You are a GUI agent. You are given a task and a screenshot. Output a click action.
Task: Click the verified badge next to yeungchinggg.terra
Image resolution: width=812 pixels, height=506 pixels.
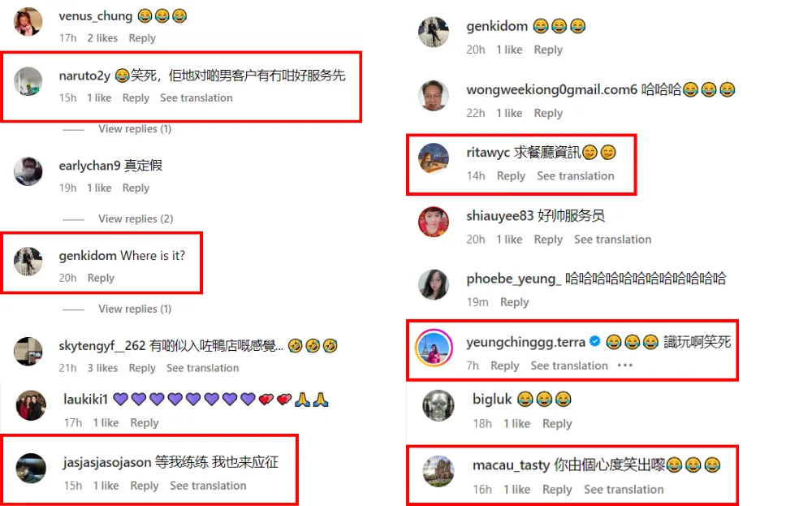595,341
